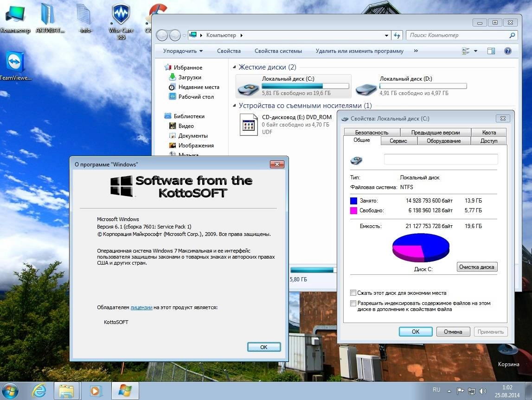The width and height of the screenshot is (532, 400).
Task: Expand toolbar overflow chevron »
Action: [x=416, y=51]
